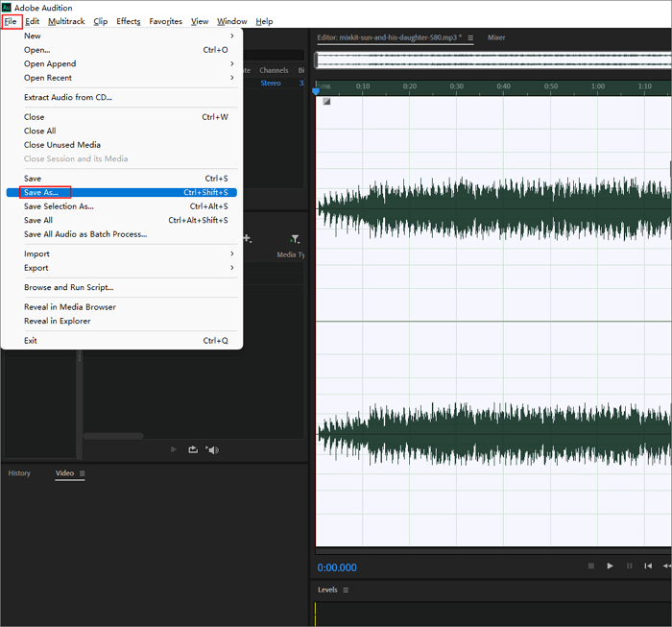Click the editor horizontal scrollbar below waveform
This screenshot has height=627, width=672.
click(x=493, y=551)
